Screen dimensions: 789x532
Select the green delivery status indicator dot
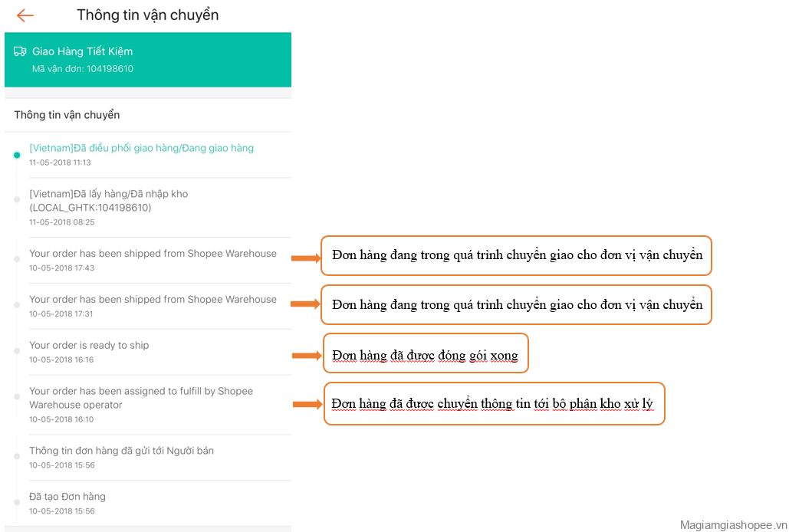[16, 155]
